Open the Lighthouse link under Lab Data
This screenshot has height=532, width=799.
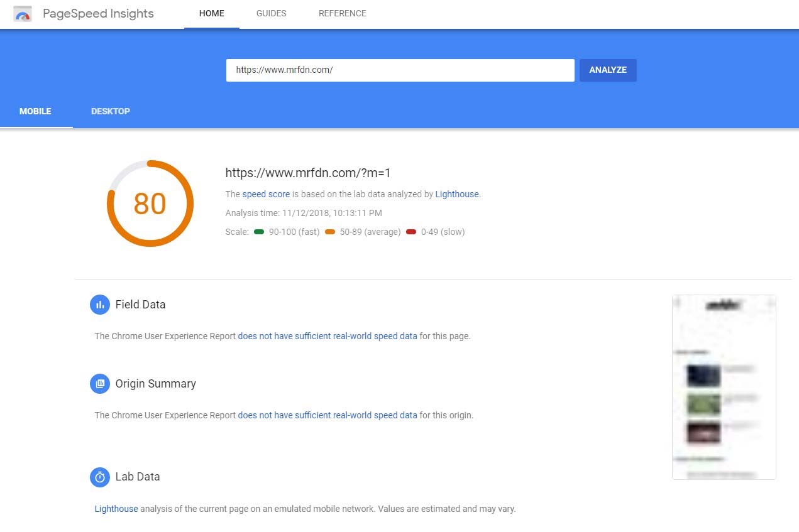point(116,509)
